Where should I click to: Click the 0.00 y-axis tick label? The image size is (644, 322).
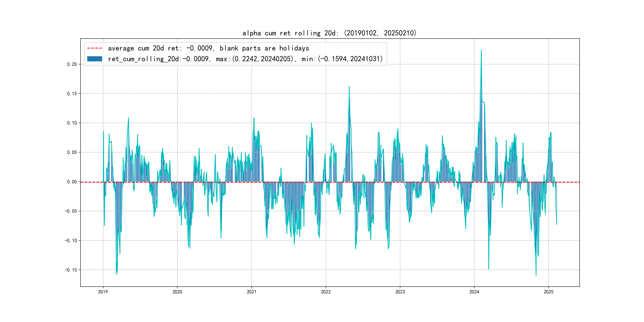[72, 182]
